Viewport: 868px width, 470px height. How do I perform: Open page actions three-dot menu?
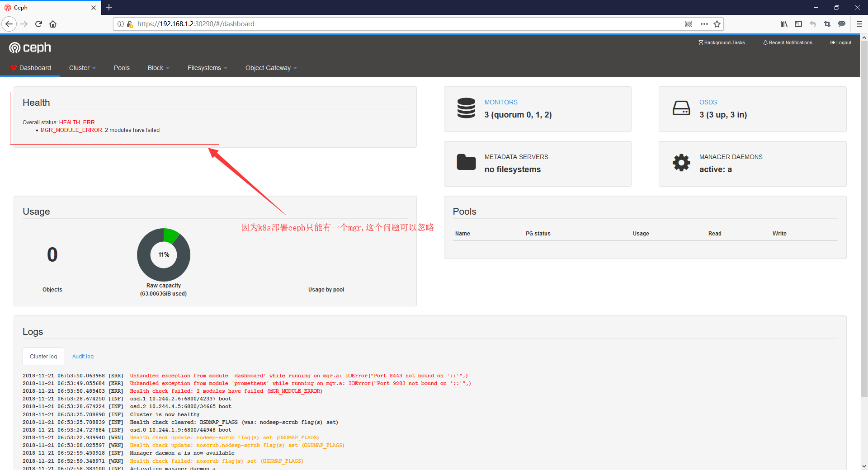coord(704,24)
